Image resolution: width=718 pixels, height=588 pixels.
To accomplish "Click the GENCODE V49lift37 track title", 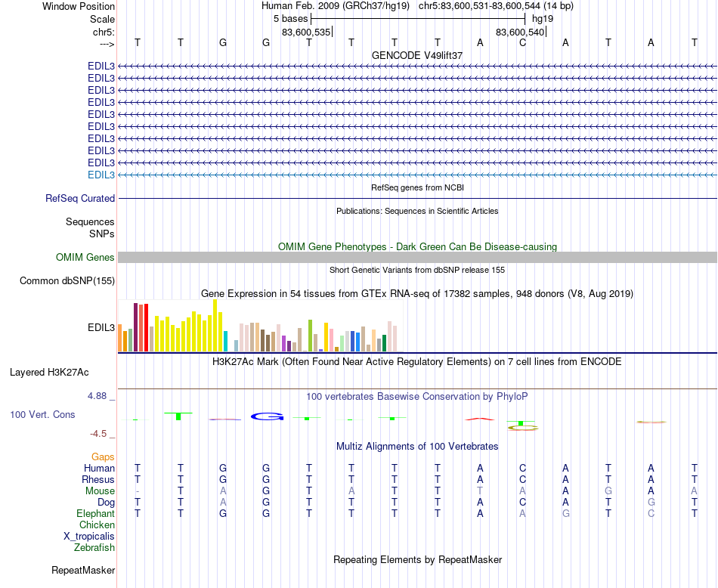I will pos(417,55).
